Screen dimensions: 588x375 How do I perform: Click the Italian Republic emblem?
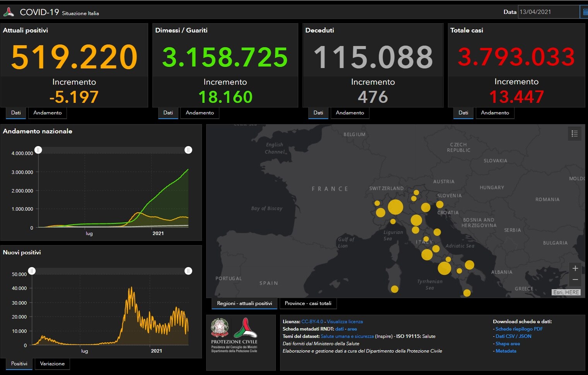click(219, 328)
